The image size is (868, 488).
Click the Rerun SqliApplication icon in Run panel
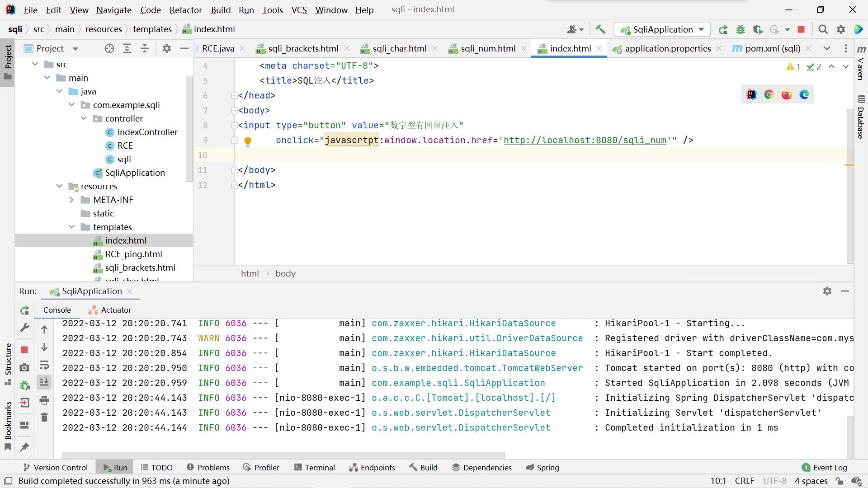coord(25,310)
